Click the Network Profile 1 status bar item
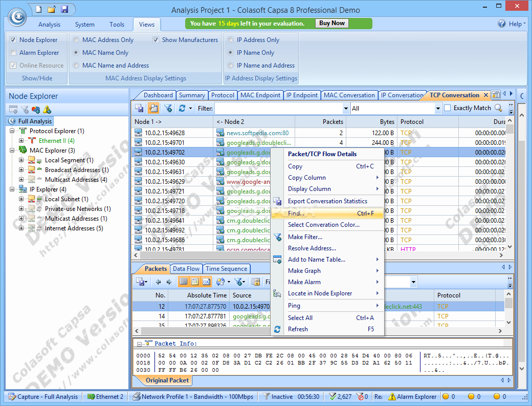 click(193, 396)
